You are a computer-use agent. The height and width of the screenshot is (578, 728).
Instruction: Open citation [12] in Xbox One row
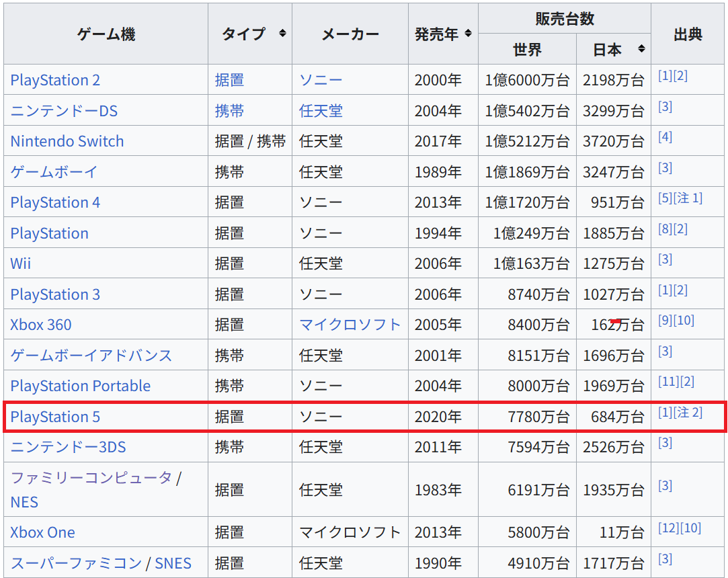(x=669, y=528)
